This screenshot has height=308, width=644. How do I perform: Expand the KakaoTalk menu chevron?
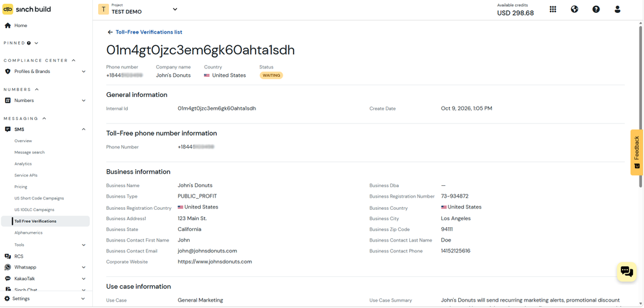[83, 279]
